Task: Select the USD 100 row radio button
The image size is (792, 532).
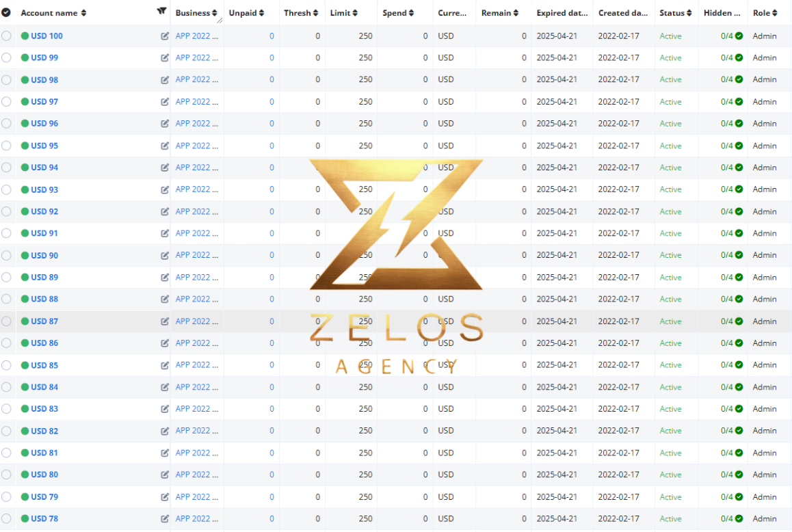Action: 6,36
